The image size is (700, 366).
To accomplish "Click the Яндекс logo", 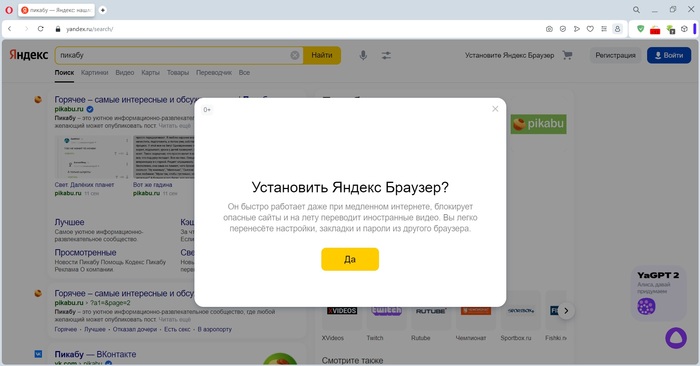I will coord(29,55).
